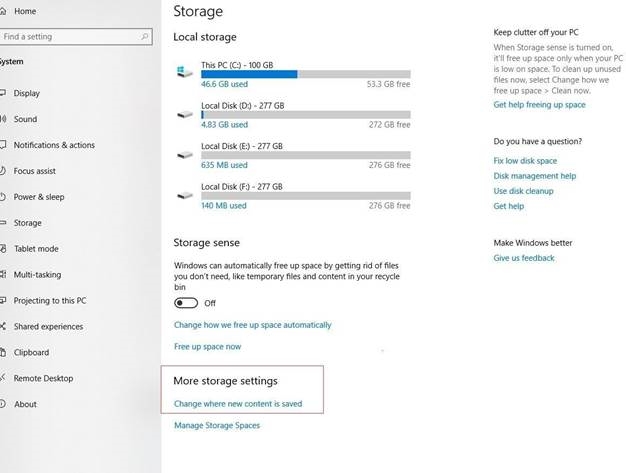Click Fix low disk space link
Screen dimensions: 626x473
tap(525, 161)
